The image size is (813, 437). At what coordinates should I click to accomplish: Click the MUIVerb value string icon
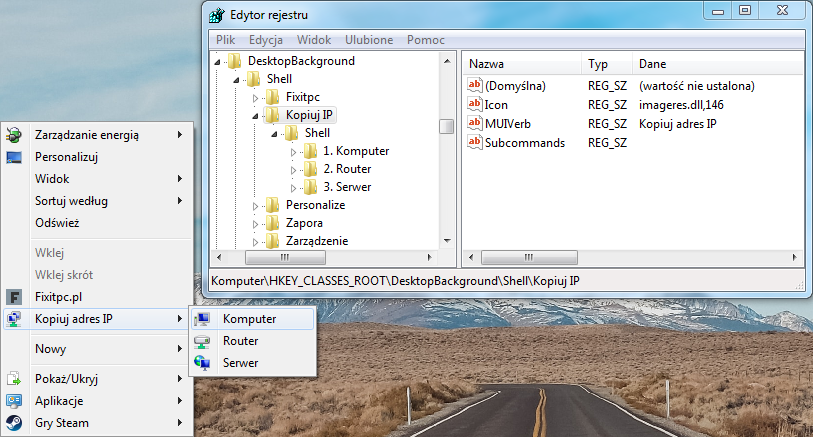pyautogui.click(x=475, y=123)
